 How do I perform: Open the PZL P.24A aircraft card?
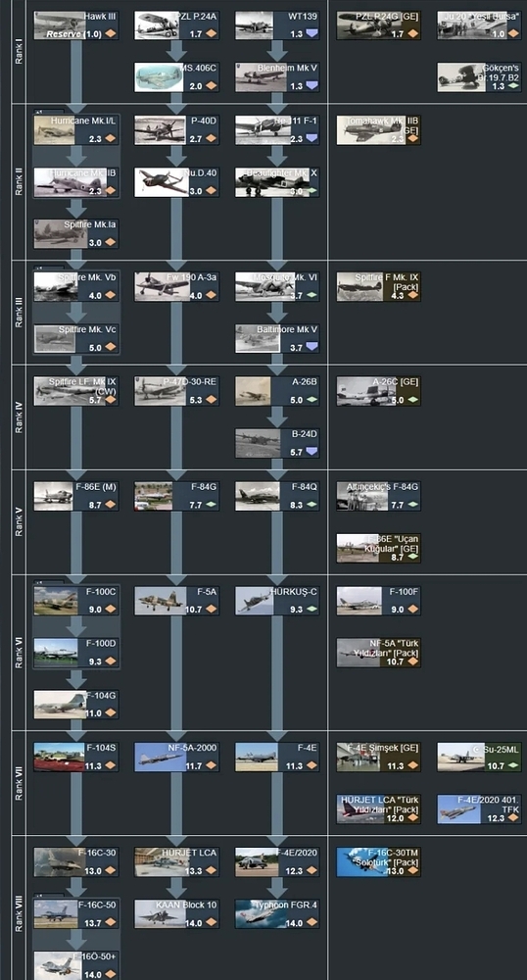tap(176, 25)
